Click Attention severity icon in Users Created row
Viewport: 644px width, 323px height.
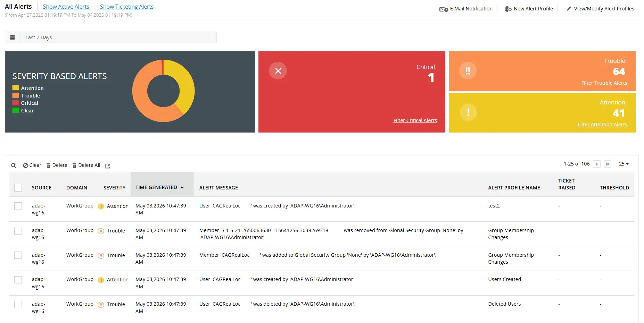[x=101, y=280]
